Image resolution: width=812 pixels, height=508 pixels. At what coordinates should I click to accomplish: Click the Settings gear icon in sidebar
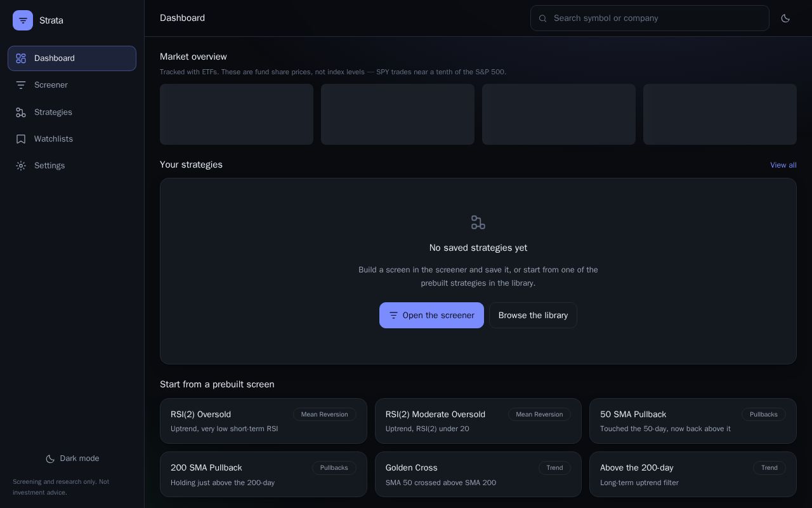point(21,166)
